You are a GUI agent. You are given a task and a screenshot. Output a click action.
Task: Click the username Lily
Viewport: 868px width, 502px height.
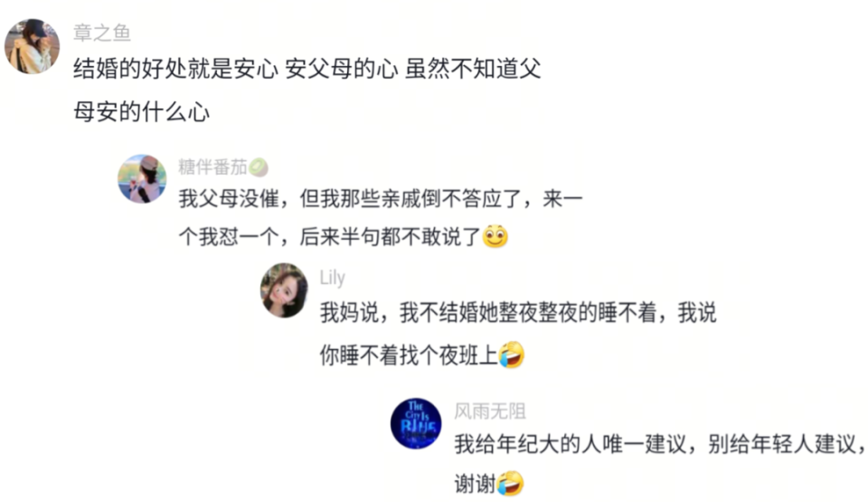[332, 277]
